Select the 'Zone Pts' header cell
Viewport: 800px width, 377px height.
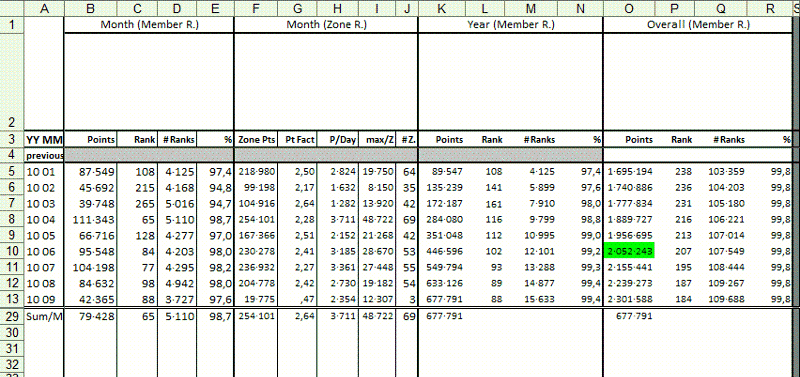(x=256, y=139)
